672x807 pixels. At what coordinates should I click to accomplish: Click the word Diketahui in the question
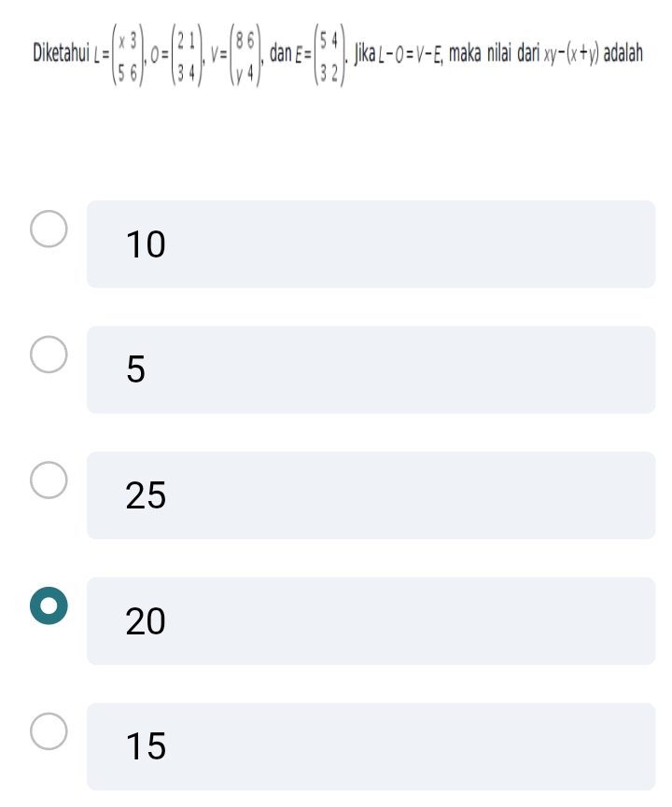tap(61, 52)
